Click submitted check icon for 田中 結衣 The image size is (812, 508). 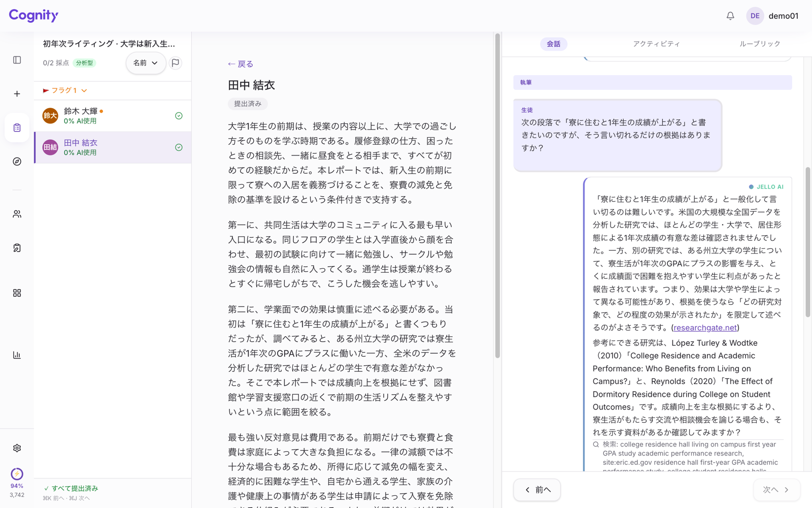point(179,147)
